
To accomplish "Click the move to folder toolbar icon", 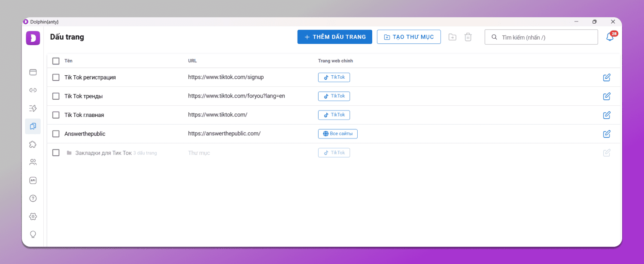I will click(x=453, y=37).
